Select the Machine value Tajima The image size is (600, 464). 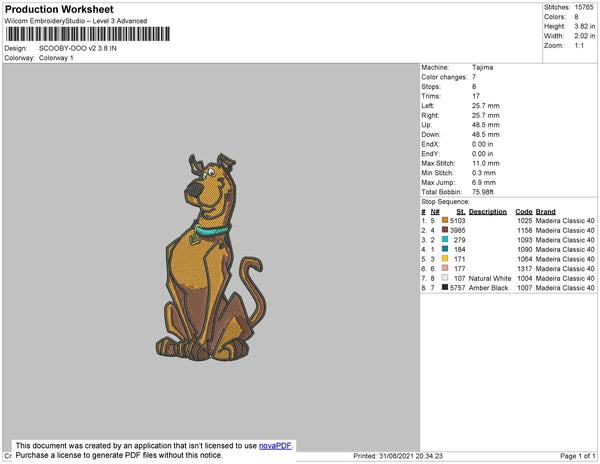pyautogui.click(x=483, y=67)
